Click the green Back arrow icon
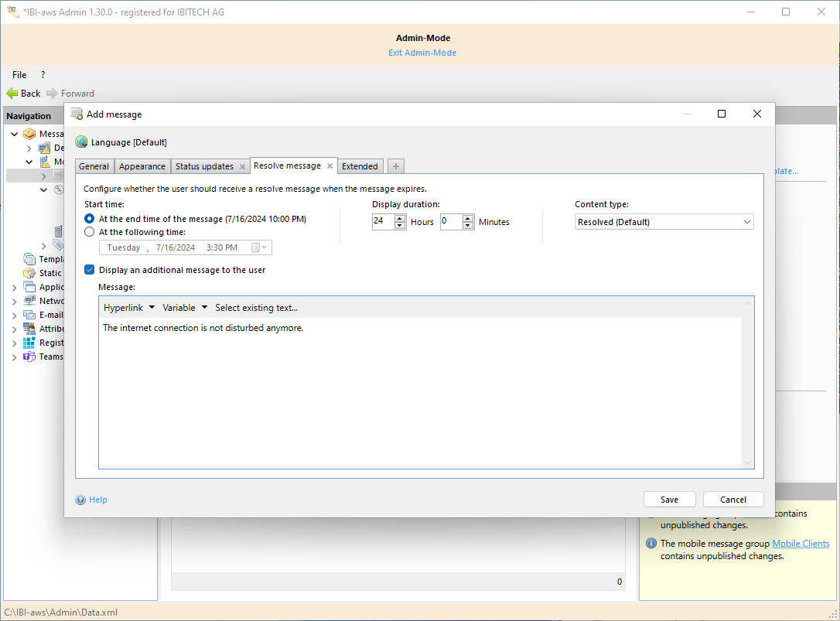Image resolution: width=840 pixels, height=621 pixels. pyautogui.click(x=12, y=94)
